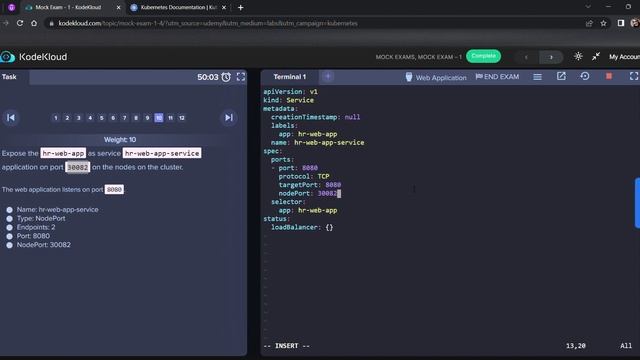Click the 30082 port code label
Viewport: 640px width, 360px height.
(x=78, y=167)
